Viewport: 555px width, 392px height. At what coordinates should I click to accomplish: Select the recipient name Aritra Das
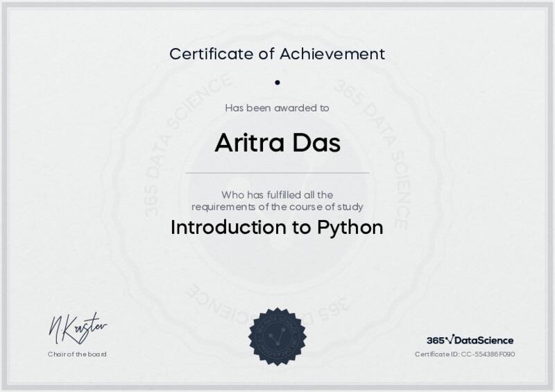point(277,142)
